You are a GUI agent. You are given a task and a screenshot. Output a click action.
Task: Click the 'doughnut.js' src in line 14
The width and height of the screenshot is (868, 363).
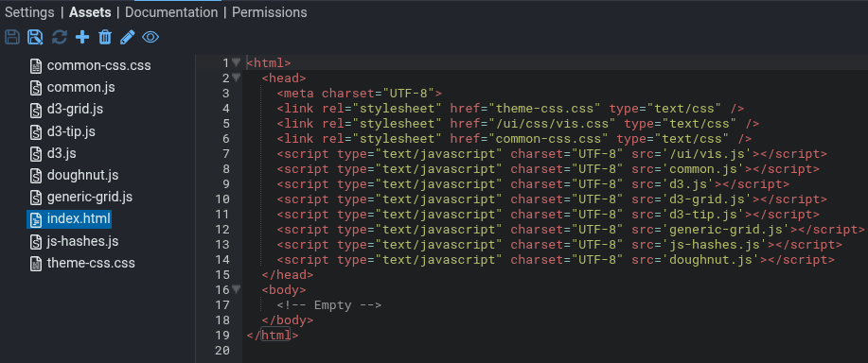coord(711,259)
